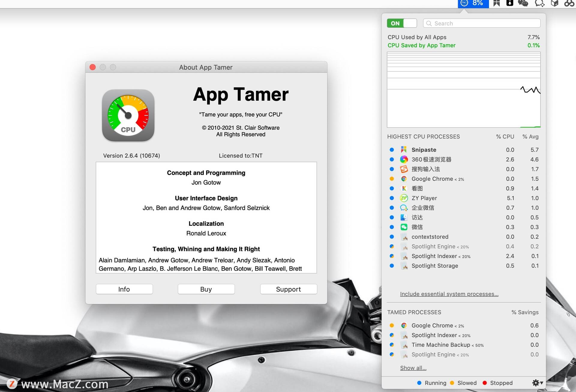This screenshot has height=392, width=576.
Task: Click the % CPU column header
Action: click(x=505, y=137)
